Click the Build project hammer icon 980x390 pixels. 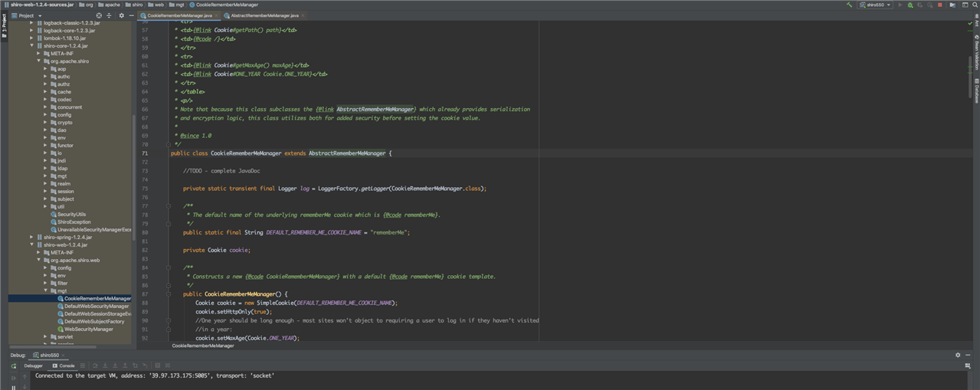click(x=849, y=5)
